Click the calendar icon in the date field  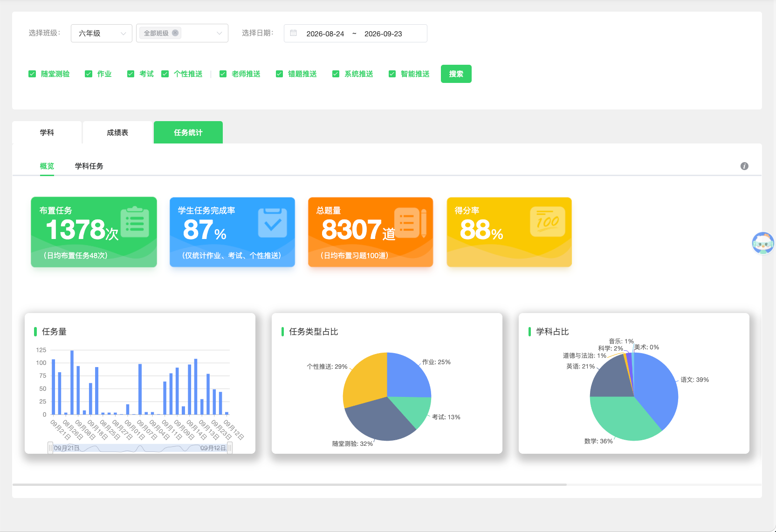coord(294,33)
